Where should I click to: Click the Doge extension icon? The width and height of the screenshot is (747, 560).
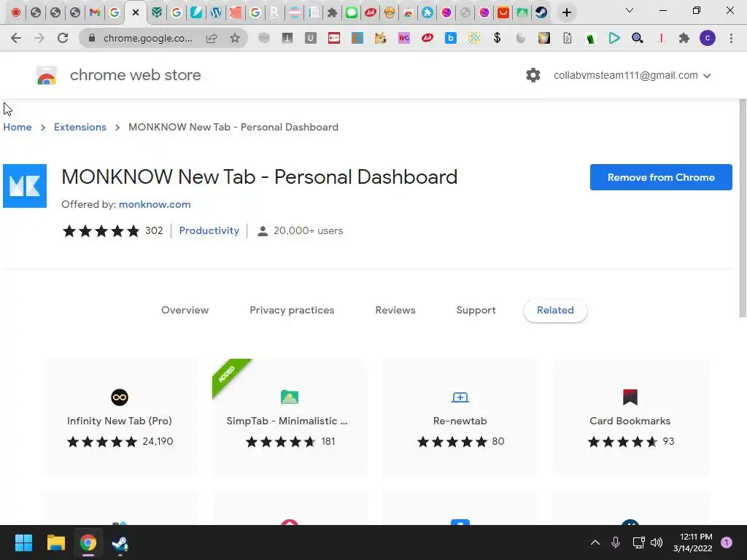pyautogui.click(x=380, y=38)
